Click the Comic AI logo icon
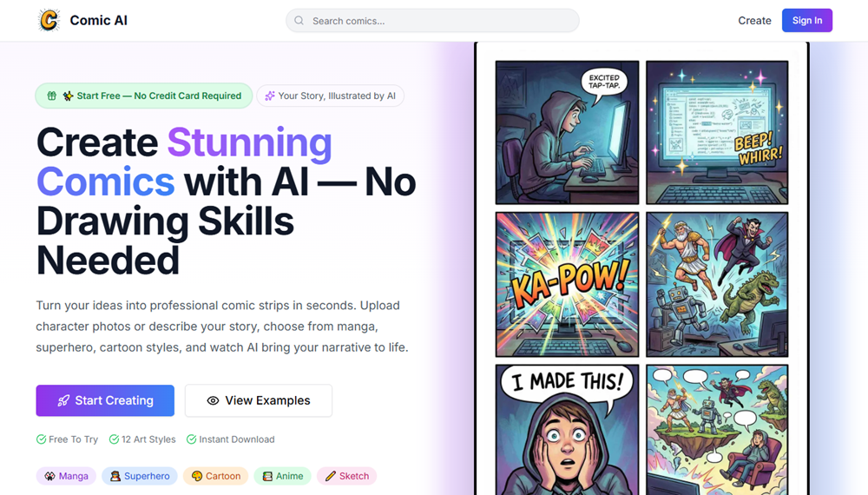Image resolution: width=868 pixels, height=495 pixels. [x=49, y=21]
